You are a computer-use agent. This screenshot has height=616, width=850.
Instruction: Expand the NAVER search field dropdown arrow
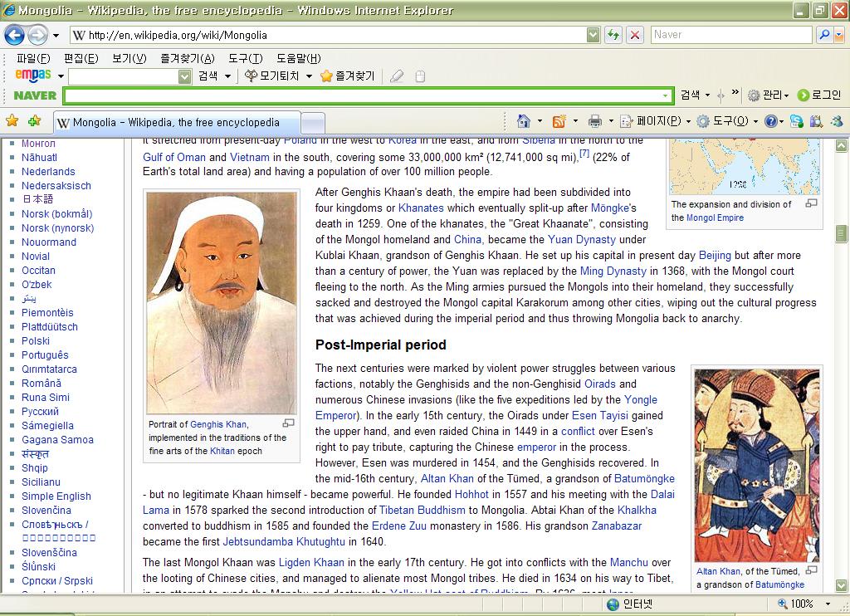[x=666, y=96]
